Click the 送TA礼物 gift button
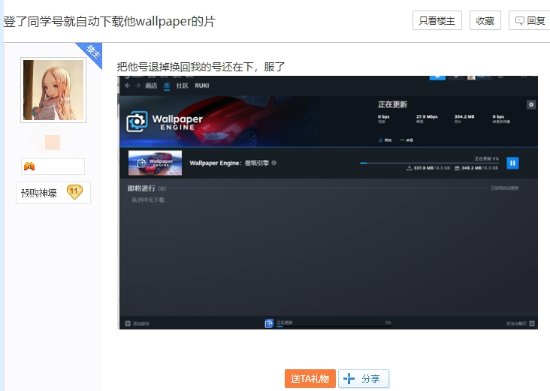 pos(310,378)
